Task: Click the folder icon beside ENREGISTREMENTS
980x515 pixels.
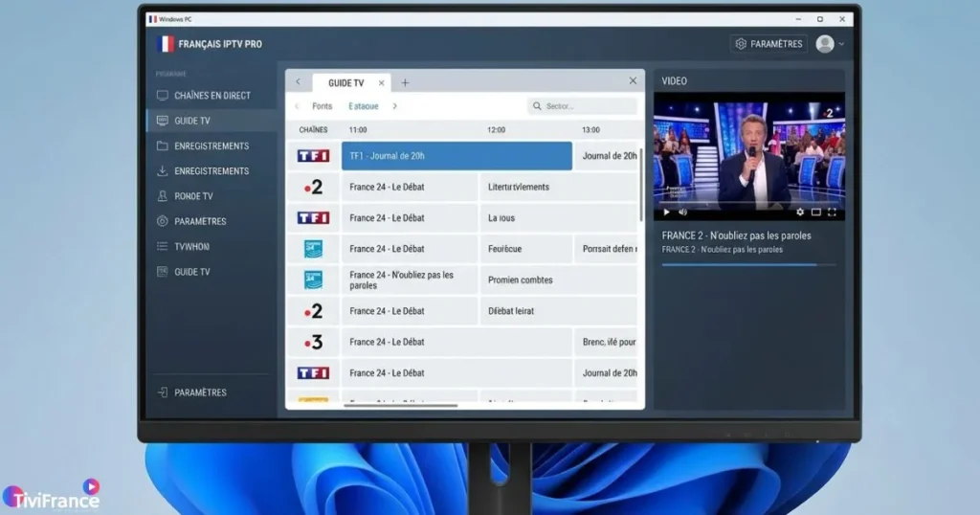Action: coord(163,146)
